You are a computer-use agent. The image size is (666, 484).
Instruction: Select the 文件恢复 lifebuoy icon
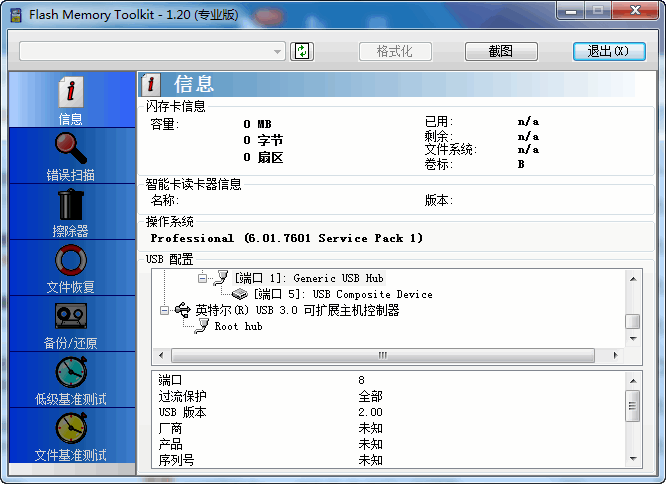tap(71, 260)
